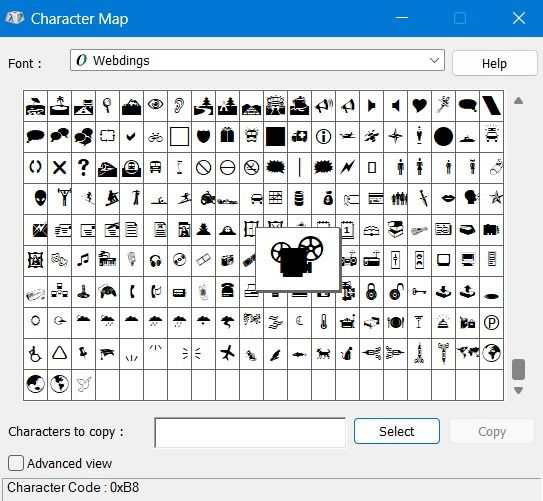Enable the Advanced view checkbox
Viewport: 543px width, 501px height.
click(16, 463)
